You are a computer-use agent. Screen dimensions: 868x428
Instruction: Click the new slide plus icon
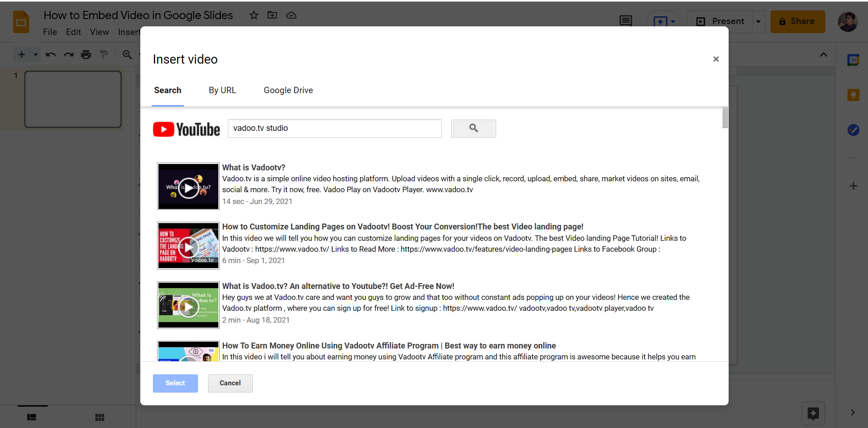point(21,55)
